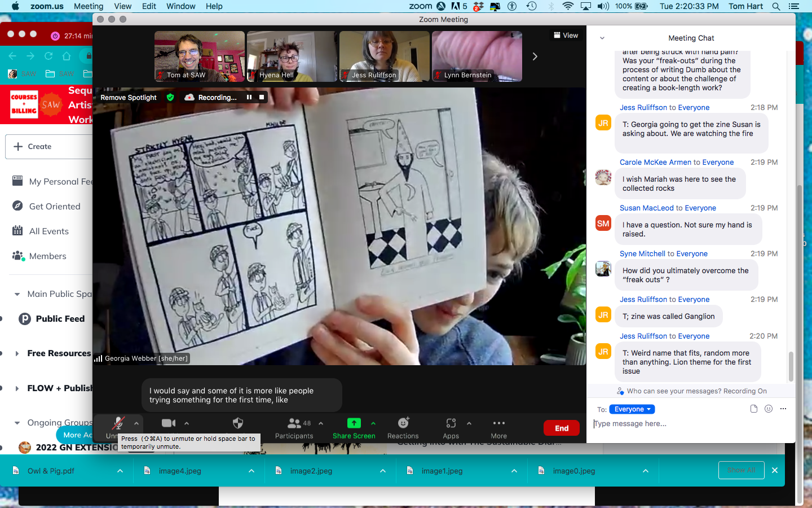The image size is (812, 508).
Task: Collapse the Ongoing Groups section
Action: [x=17, y=423]
